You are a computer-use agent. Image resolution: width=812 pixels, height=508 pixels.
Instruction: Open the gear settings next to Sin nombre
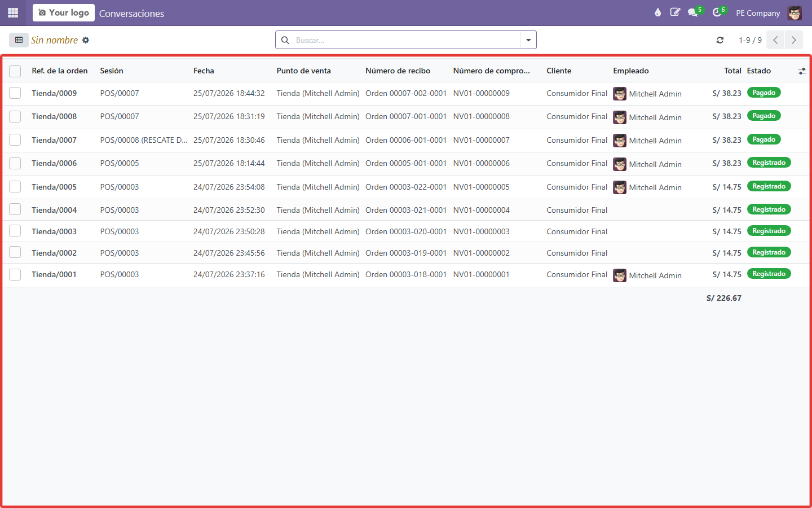click(86, 40)
